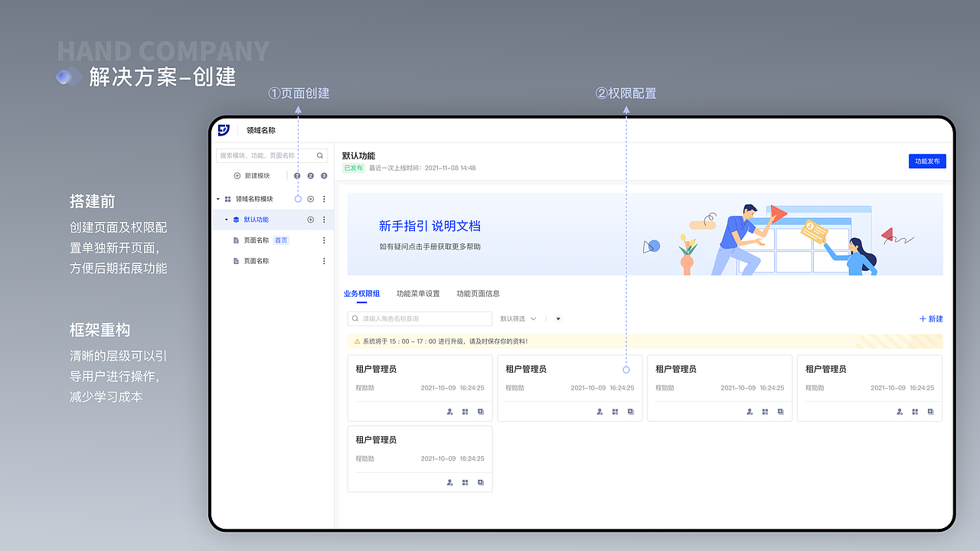Click the circular radio marker next to 领域名称模块
Viewport: 980px width, 551px height.
tap(298, 199)
